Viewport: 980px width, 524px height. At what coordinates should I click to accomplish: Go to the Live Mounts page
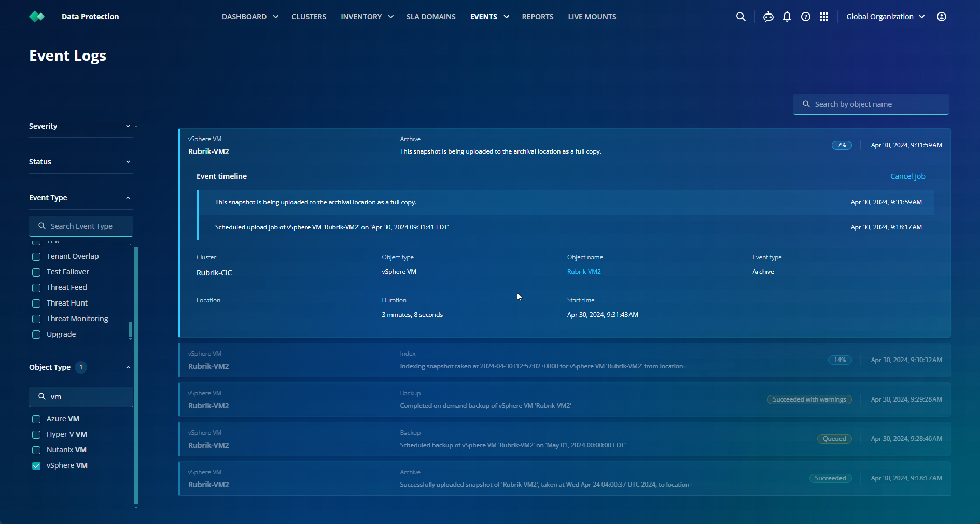click(592, 17)
